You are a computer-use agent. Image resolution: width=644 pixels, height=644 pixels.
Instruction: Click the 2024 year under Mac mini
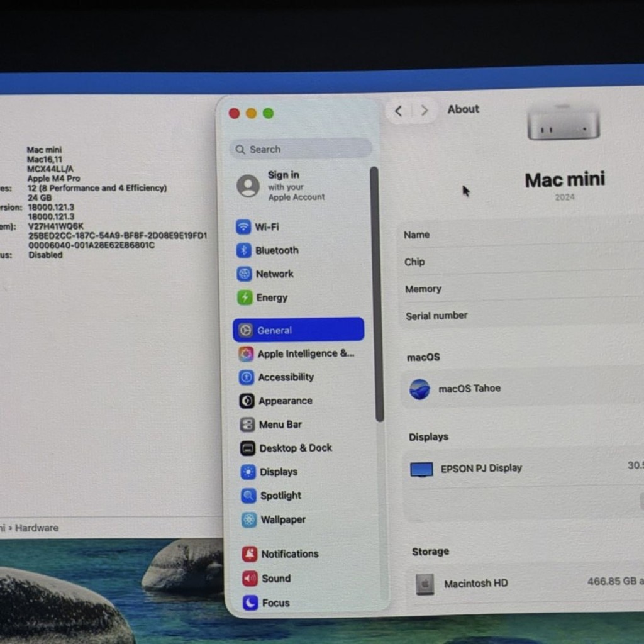click(564, 197)
